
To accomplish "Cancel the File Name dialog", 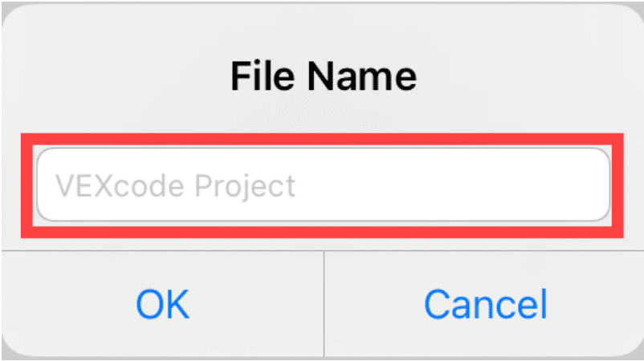I will point(485,305).
